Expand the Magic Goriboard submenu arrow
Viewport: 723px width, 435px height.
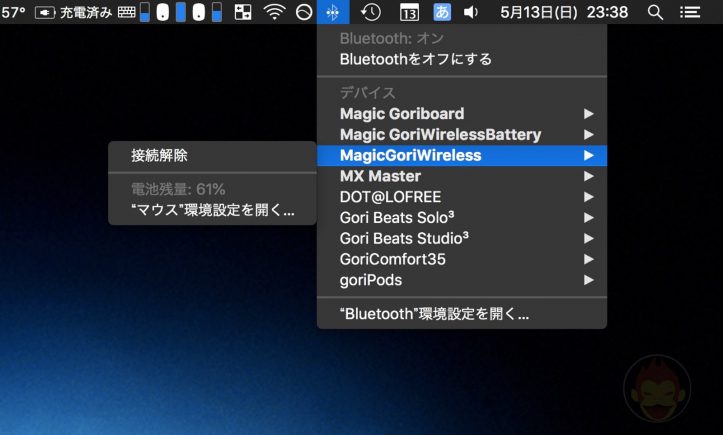589,114
